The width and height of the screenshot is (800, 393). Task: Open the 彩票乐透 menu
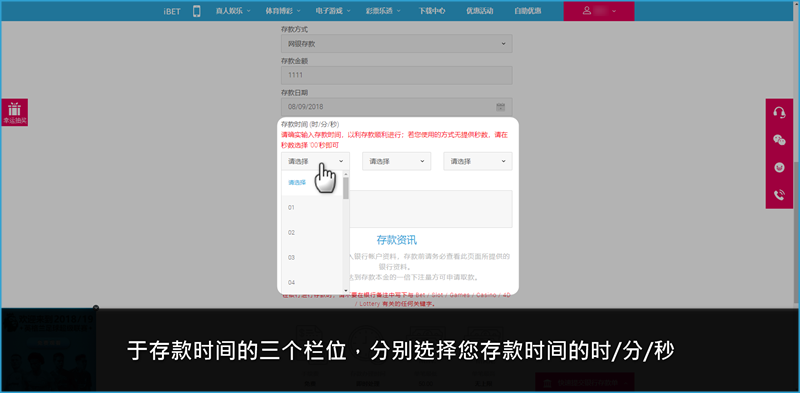click(x=383, y=11)
